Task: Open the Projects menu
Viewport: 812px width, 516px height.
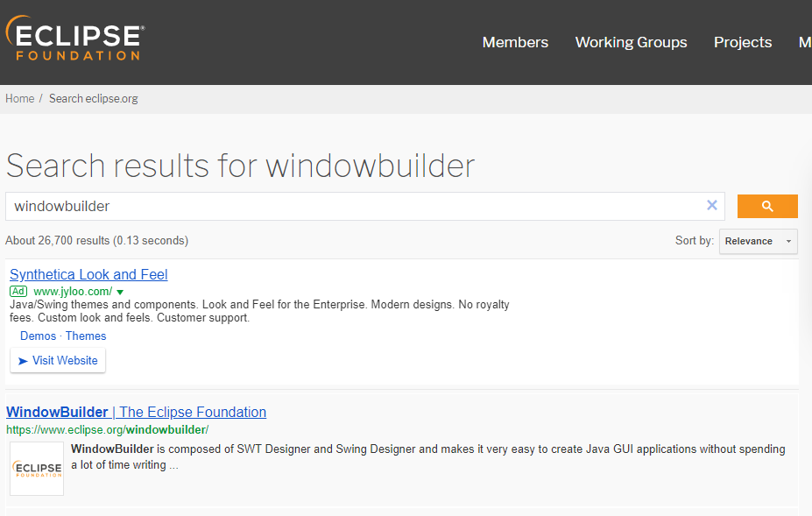Action: click(743, 42)
